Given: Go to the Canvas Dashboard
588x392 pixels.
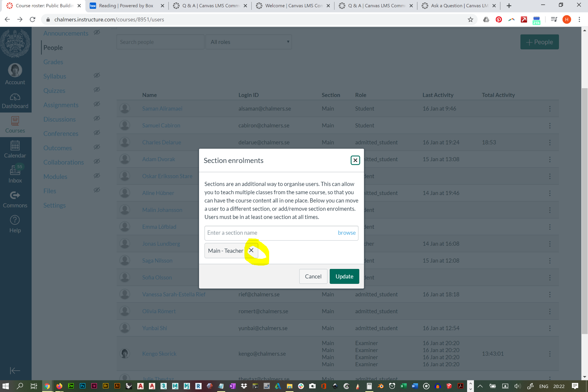Looking at the screenshot, I should (15, 101).
